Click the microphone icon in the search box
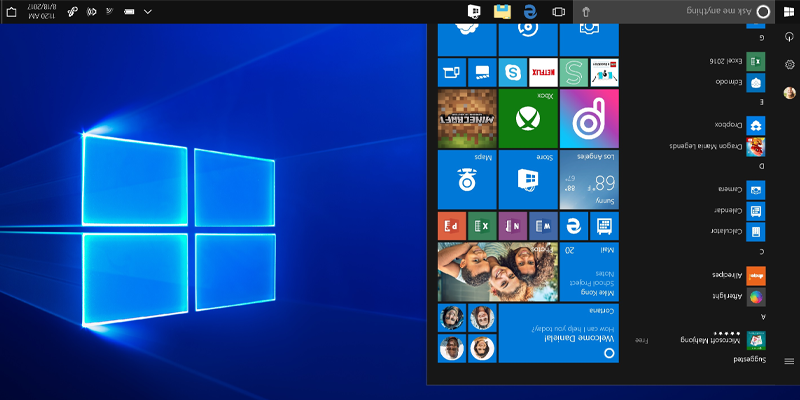This screenshot has width=800, height=400. pyautogui.click(x=586, y=12)
